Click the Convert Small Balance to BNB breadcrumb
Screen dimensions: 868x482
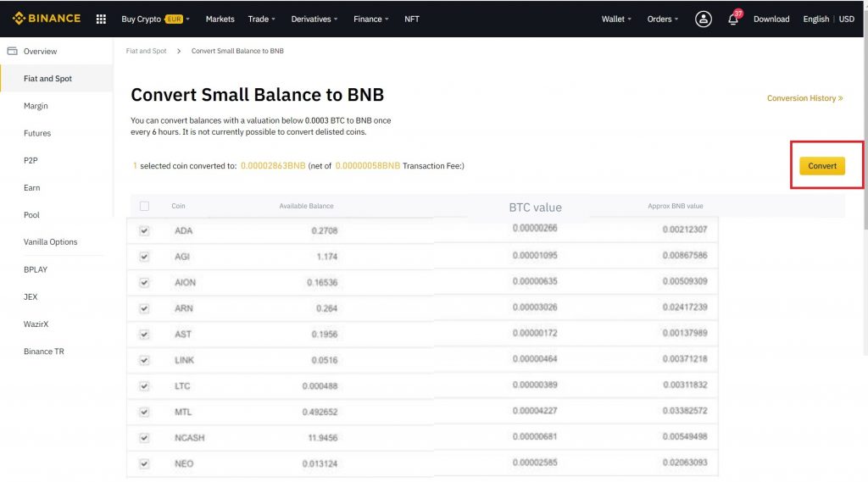click(237, 51)
